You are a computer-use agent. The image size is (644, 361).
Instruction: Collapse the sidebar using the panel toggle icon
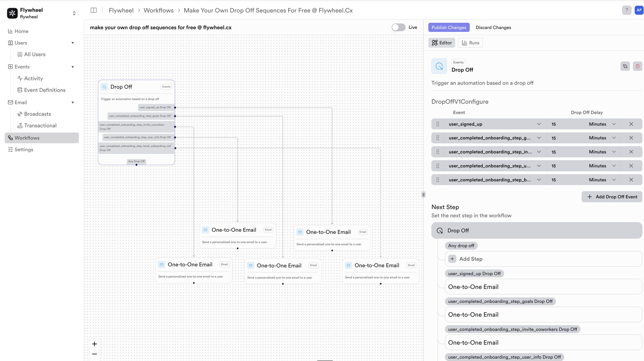(93, 10)
